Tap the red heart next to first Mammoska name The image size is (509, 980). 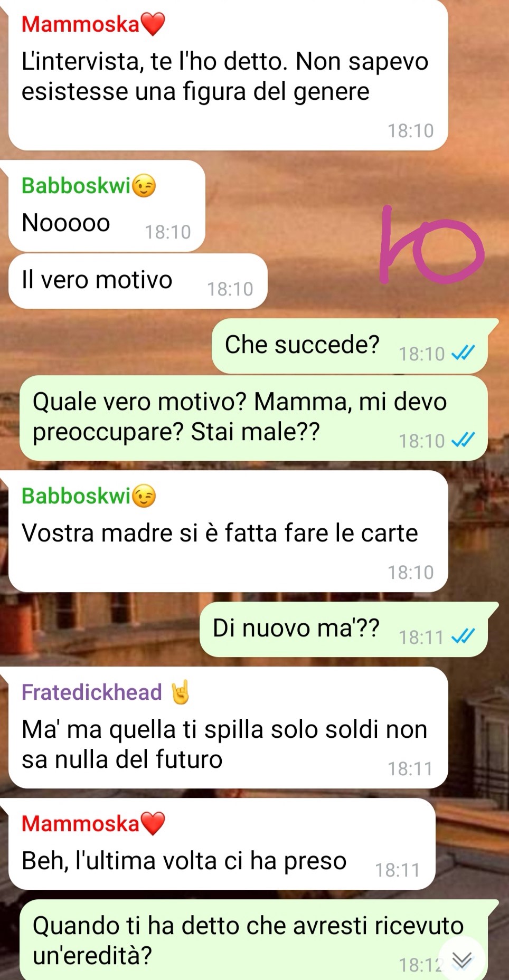(x=153, y=24)
